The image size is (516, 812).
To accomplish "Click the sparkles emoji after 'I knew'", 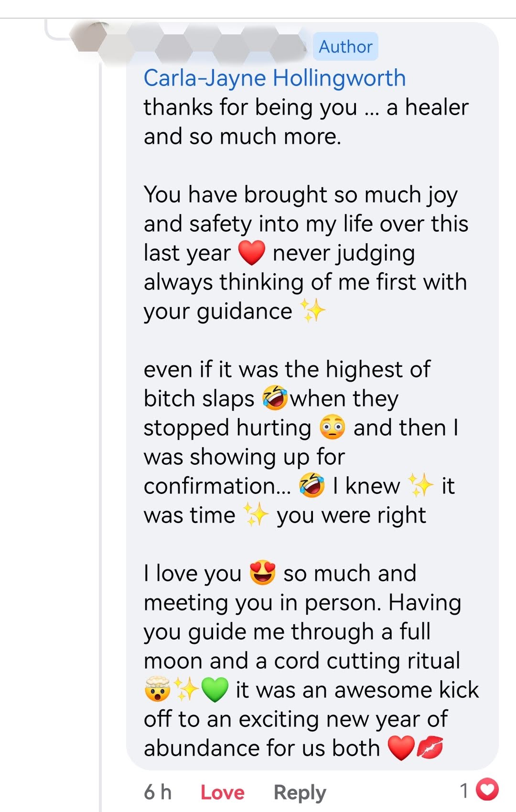I will [x=420, y=486].
